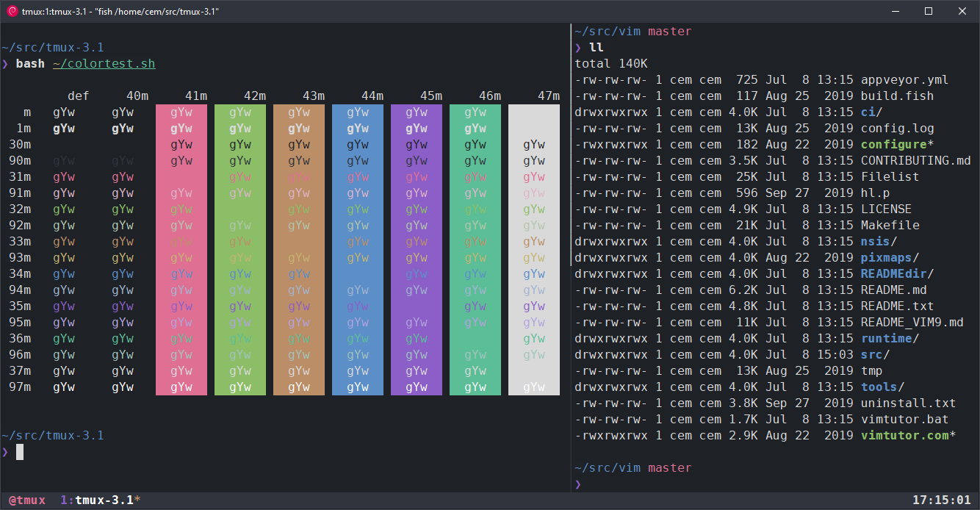This screenshot has height=510, width=980.
Task: Click the LICENSE file name
Action: 886,209
